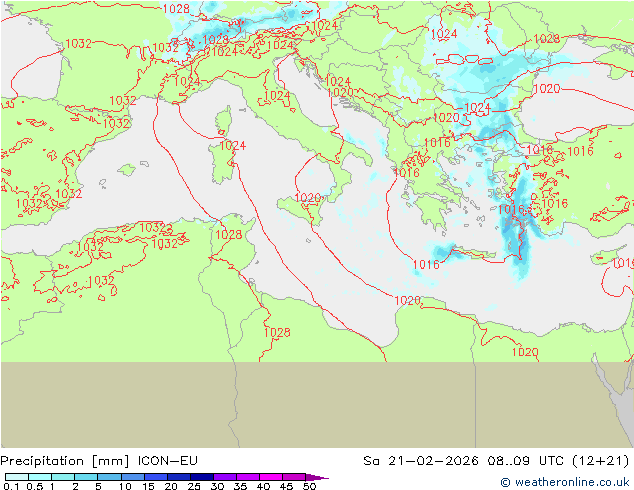Click the 1020 isobar label over Egypt
Screen dimensions: 634x490
(525, 352)
